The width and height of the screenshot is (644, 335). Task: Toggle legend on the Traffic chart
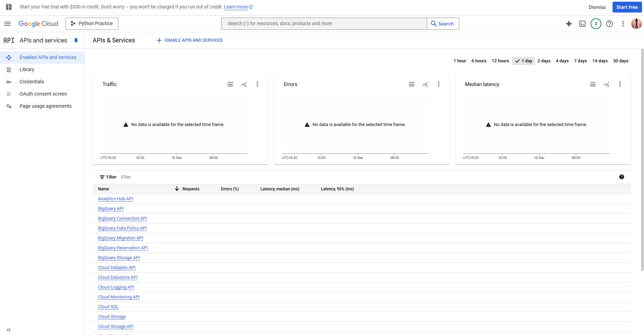[x=230, y=84]
